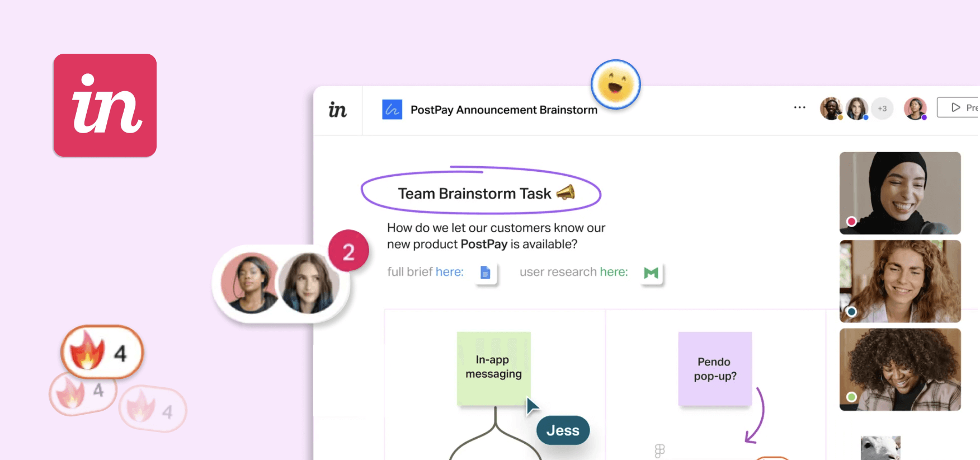Follow the green 'here:' user research link
The height and width of the screenshot is (460, 980).
click(614, 272)
